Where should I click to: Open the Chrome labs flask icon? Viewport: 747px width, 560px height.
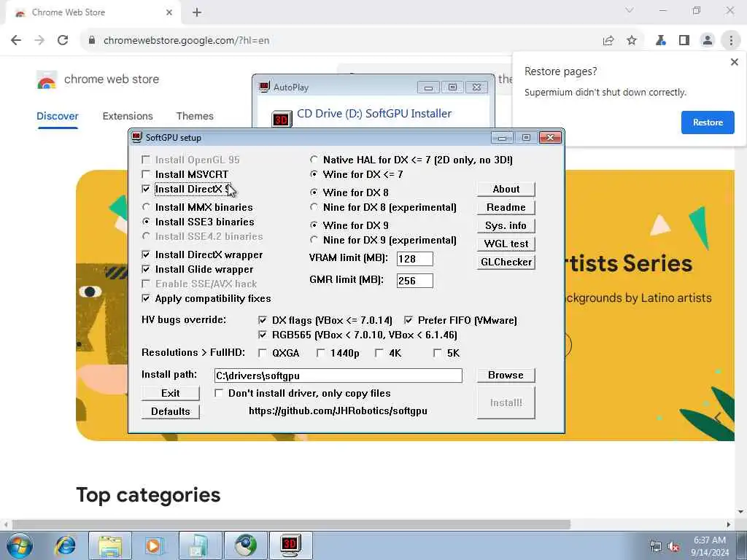pos(661,41)
